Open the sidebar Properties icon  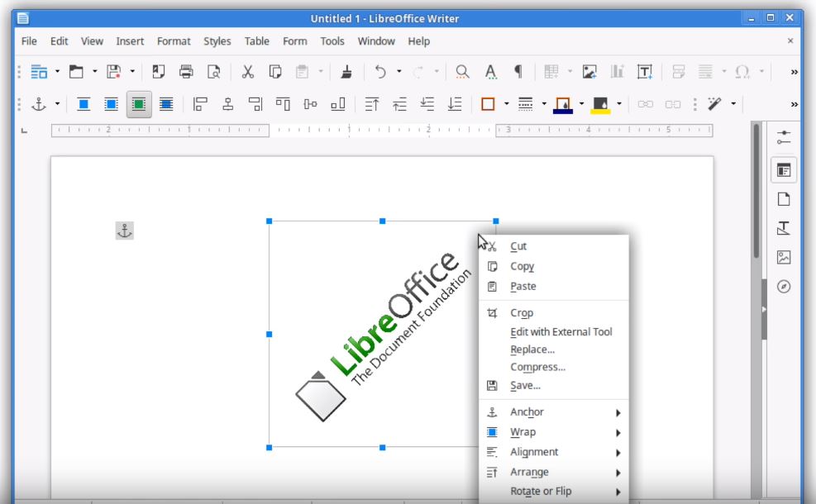(x=784, y=170)
